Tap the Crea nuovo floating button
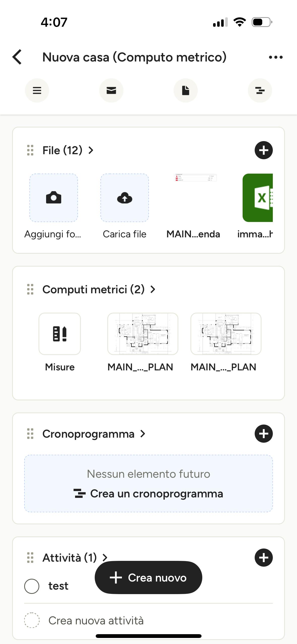 [x=148, y=577]
